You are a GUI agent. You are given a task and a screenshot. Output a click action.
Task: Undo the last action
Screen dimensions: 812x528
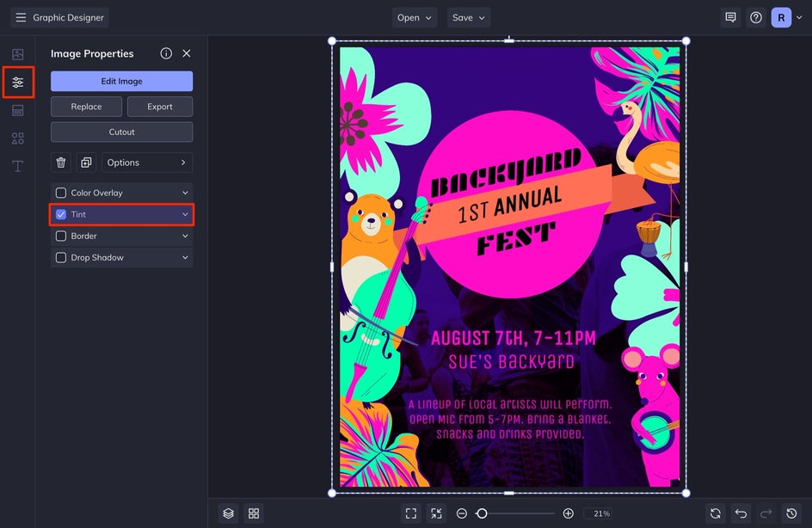point(741,513)
